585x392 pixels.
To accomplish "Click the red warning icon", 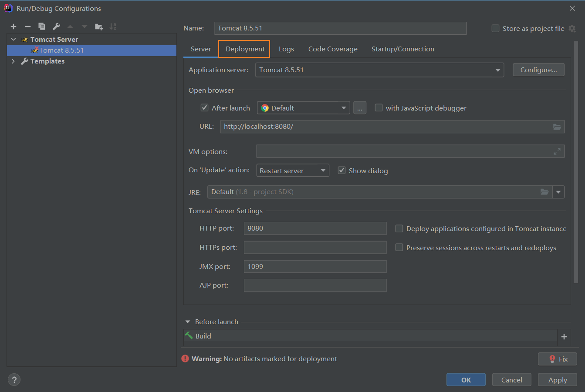I will [x=185, y=358].
